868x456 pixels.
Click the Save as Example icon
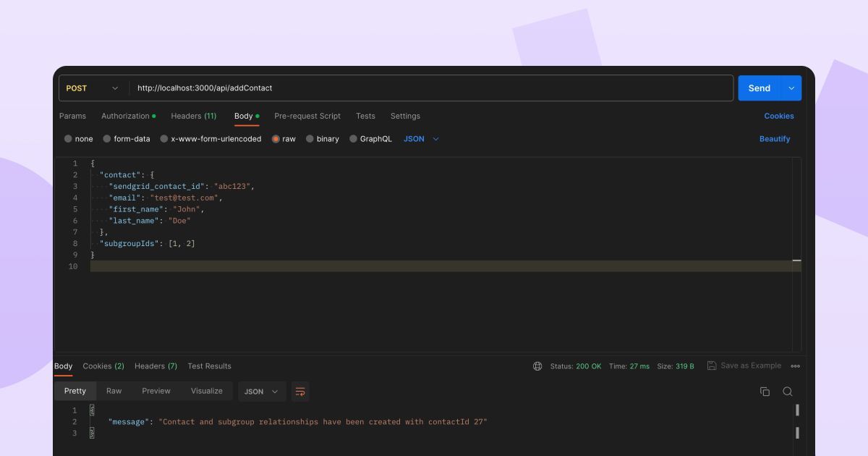pyautogui.click(x=712, y=366)
